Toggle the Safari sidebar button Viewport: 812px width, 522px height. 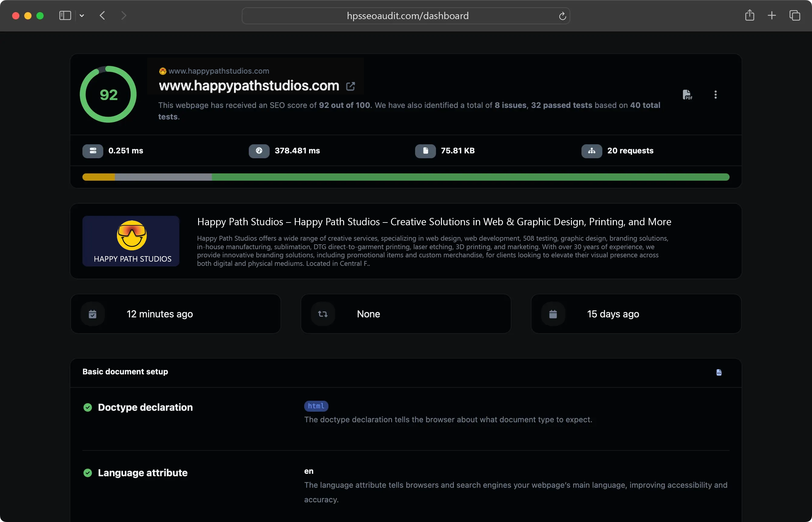point(65,15)
